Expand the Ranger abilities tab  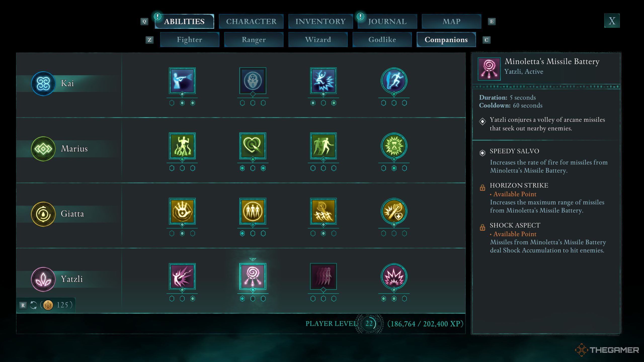(x=253, y=40)
